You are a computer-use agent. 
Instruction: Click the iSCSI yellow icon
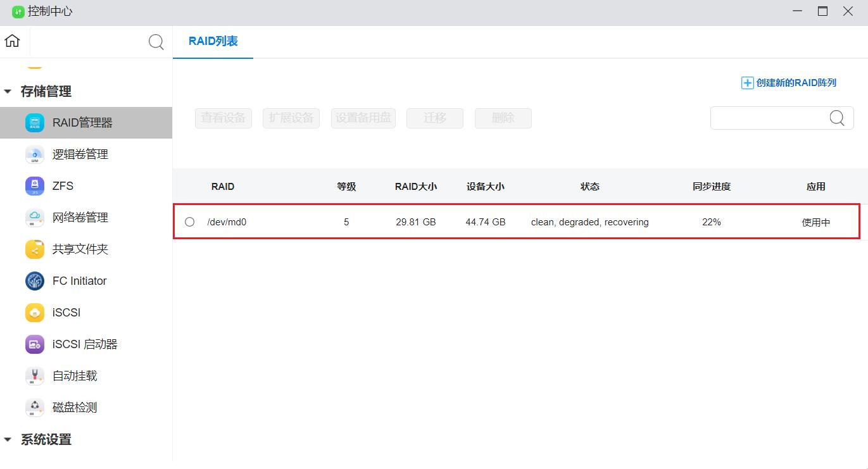point(35,313)
